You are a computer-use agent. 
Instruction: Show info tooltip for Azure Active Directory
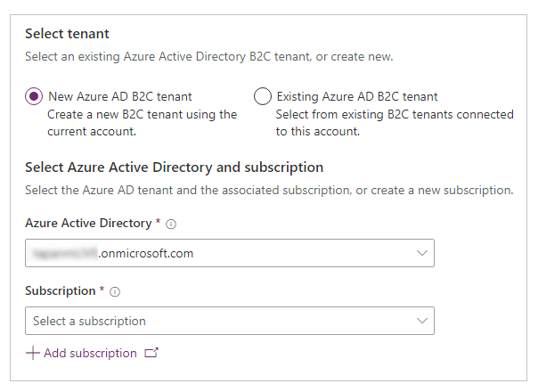(x=171, y=225)
